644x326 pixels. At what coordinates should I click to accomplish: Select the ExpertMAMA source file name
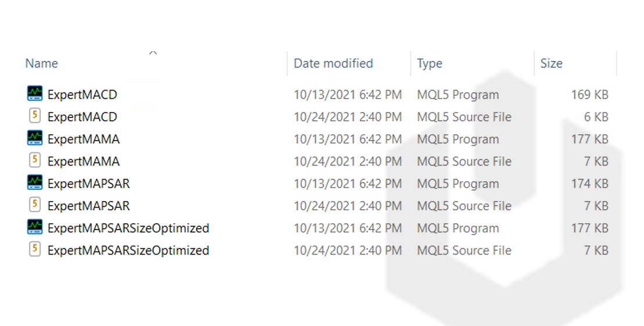pos(84,162)
